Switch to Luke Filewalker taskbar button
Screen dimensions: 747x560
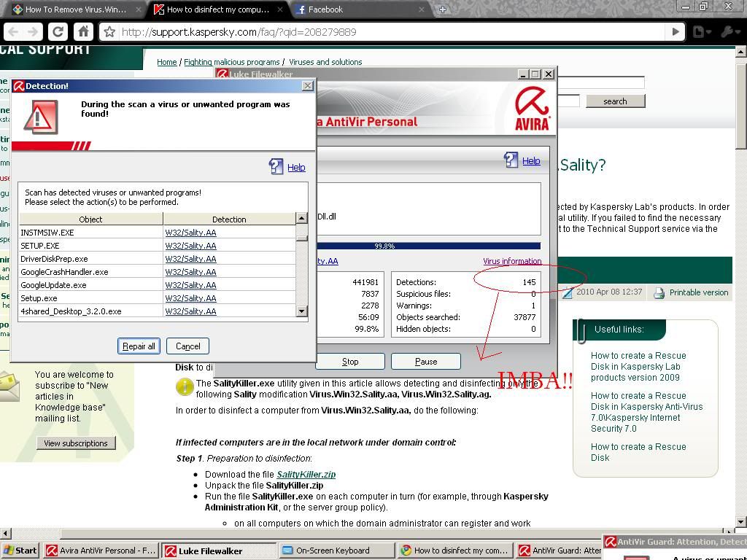tap(218, 551)
